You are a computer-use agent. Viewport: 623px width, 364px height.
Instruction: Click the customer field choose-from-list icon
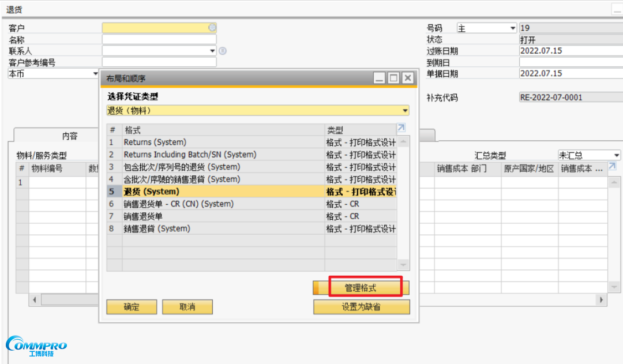[x=212, y=28]
